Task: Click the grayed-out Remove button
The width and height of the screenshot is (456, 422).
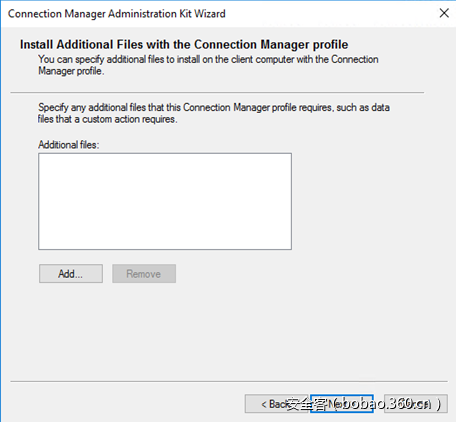Action: click(144, 274)
